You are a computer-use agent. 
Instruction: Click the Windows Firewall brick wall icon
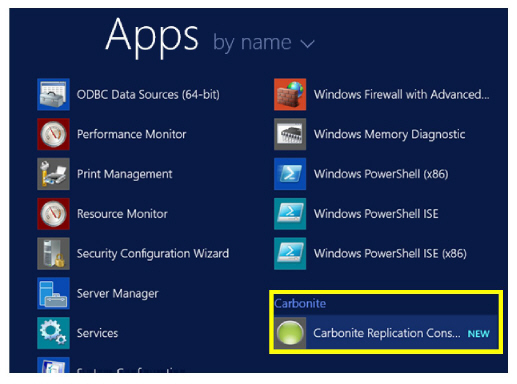pyautogui.click(x=290, y=94)
